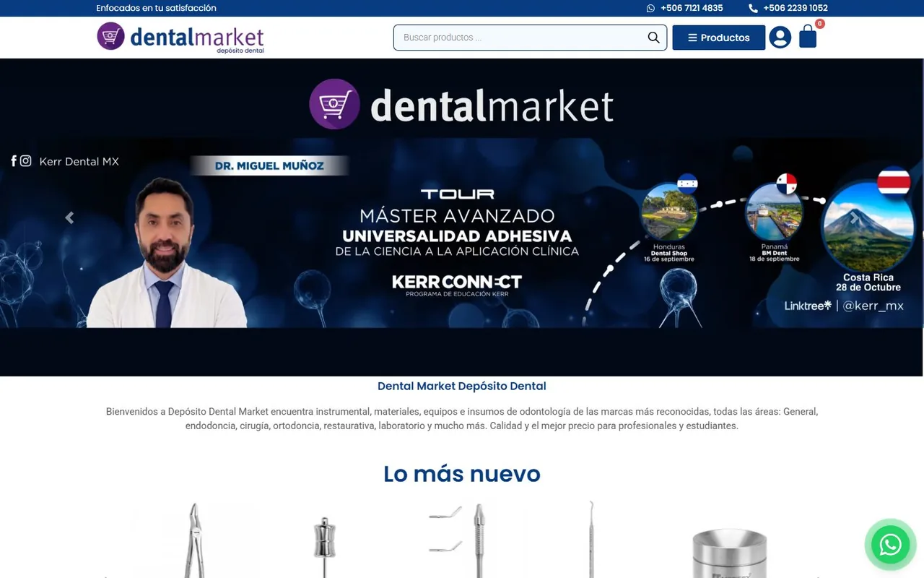924x578 pixels.
Task: Call WhatsApp number +506 7121 4835
Action: (692, 8)
